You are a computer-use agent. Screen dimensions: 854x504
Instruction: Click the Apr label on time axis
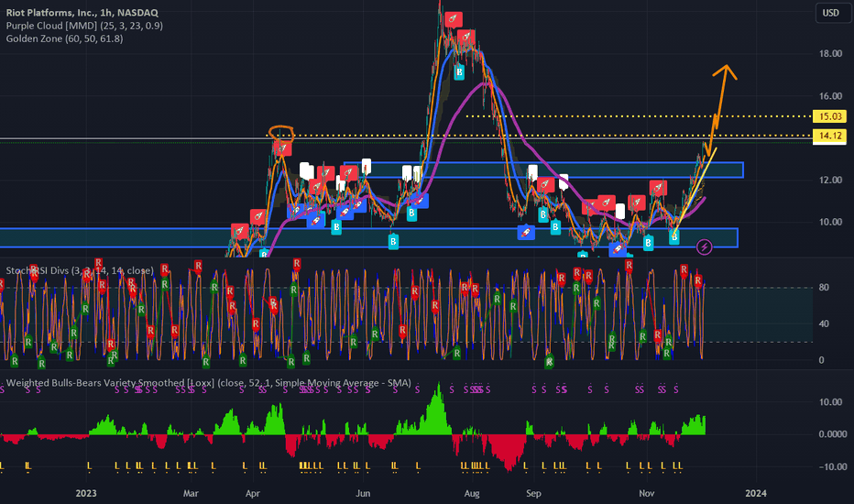(253, 493)
